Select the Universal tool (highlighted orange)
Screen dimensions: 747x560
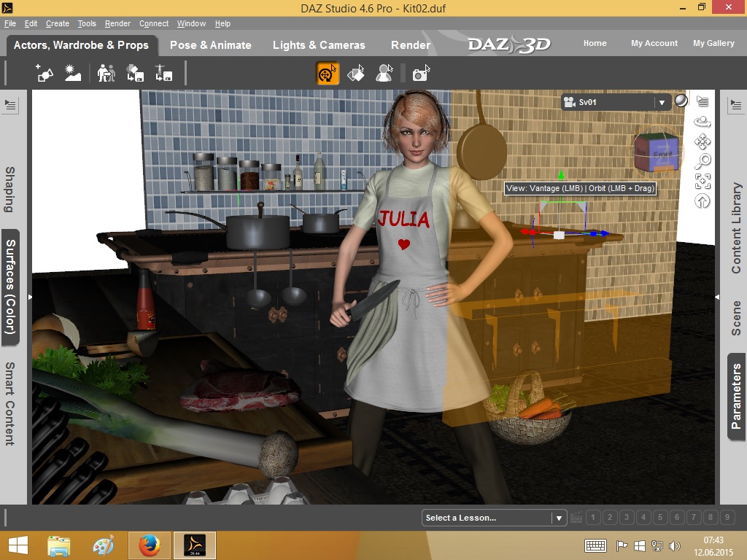(x=328, y=74)
